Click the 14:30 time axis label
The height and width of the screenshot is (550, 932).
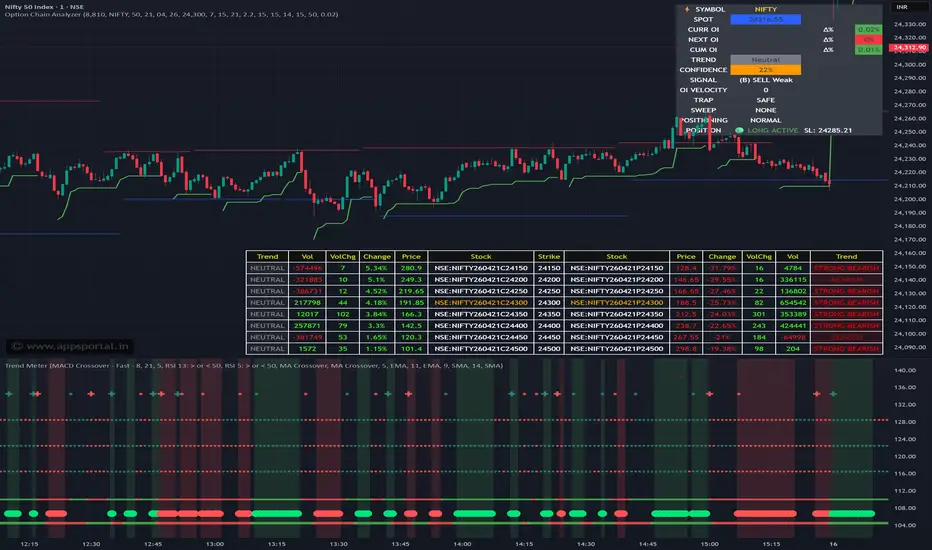585,544
